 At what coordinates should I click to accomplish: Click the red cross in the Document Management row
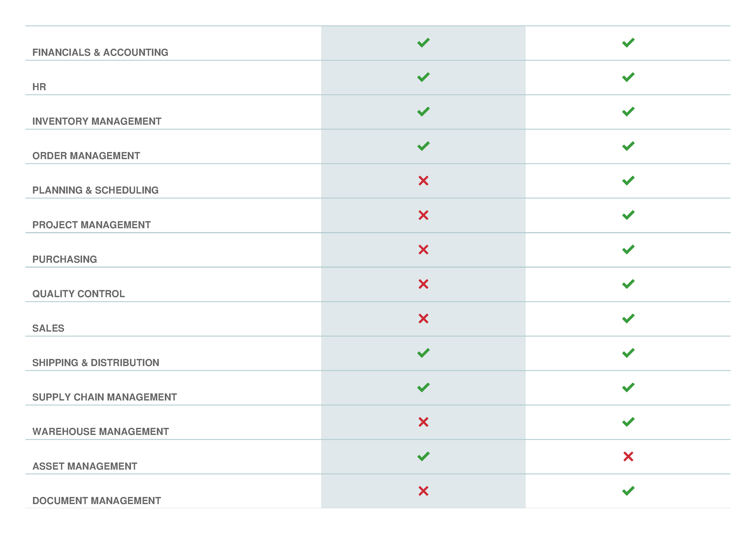click(x=423, y=491)
